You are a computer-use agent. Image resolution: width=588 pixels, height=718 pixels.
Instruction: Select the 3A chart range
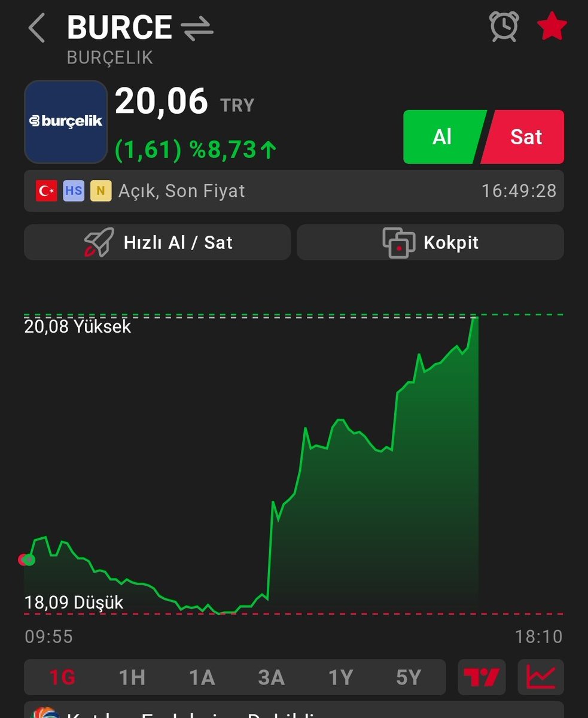[x=271, y=677]
